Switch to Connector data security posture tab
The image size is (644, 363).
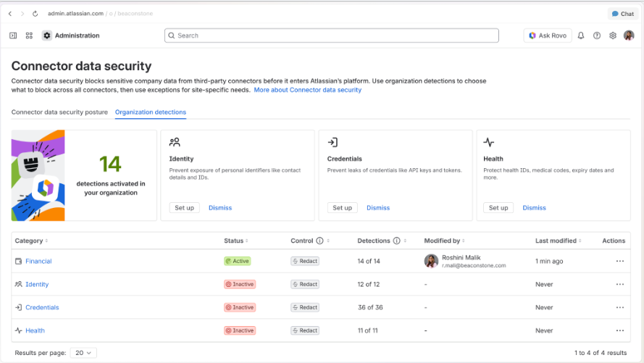point(59,112)
